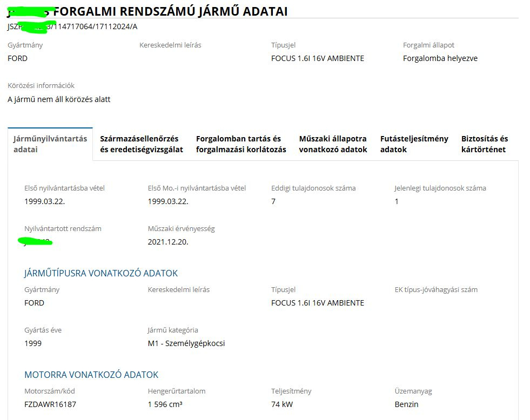Click the 1 596 cm³ displacement value

point(165,404)
